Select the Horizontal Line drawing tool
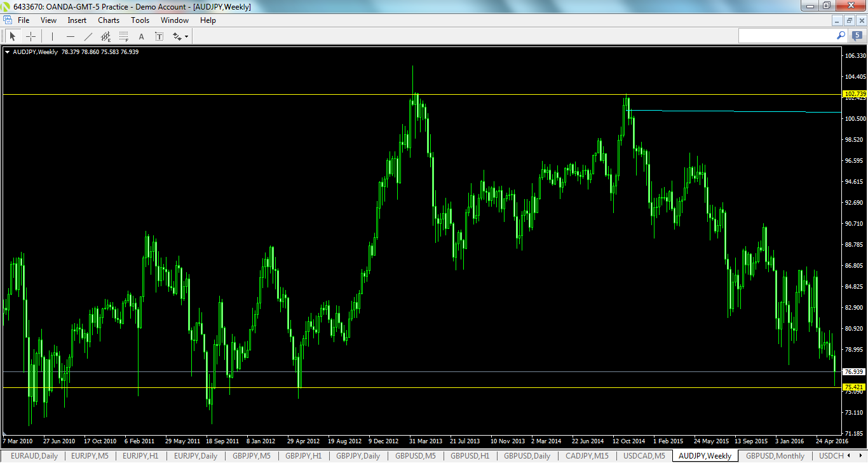Image resolution: width=868 pixels, height=463 pixels. (x=70, y=36)
